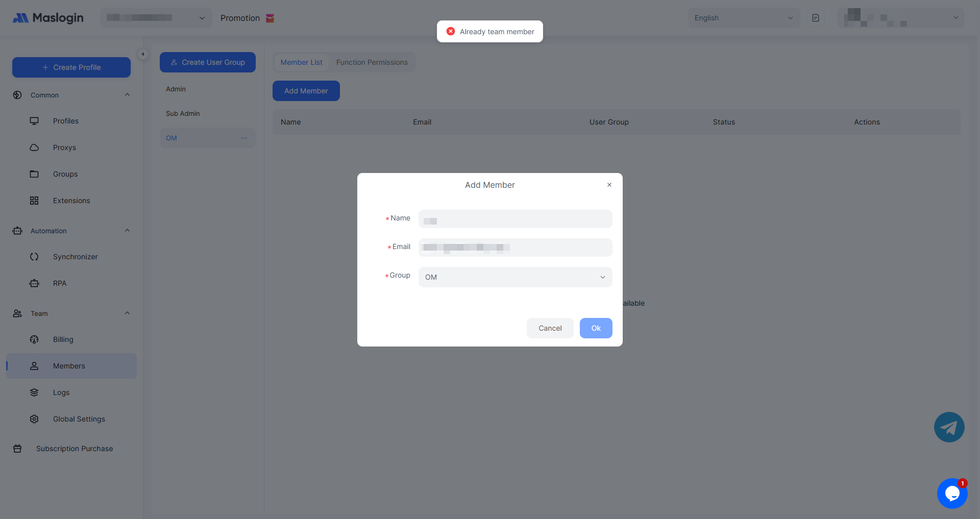Open the OM group three-dots menu
This screenshot has height=519, width=980.
tap(244, 138)
